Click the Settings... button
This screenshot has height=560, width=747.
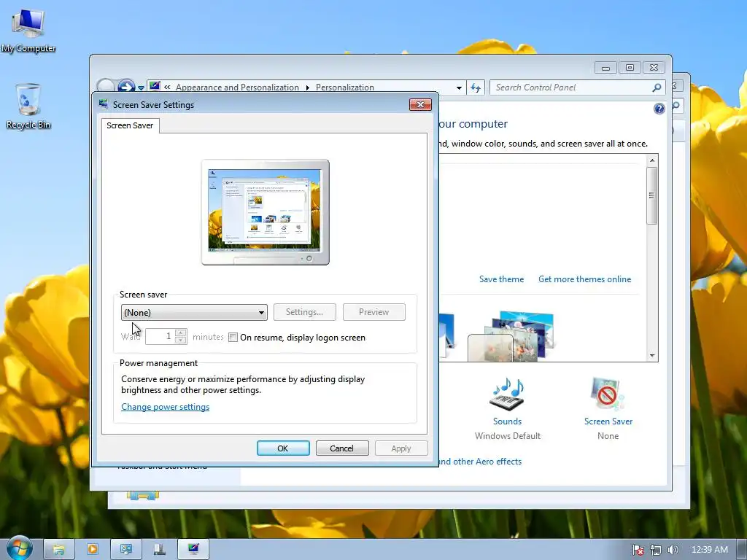coord(304,312)
